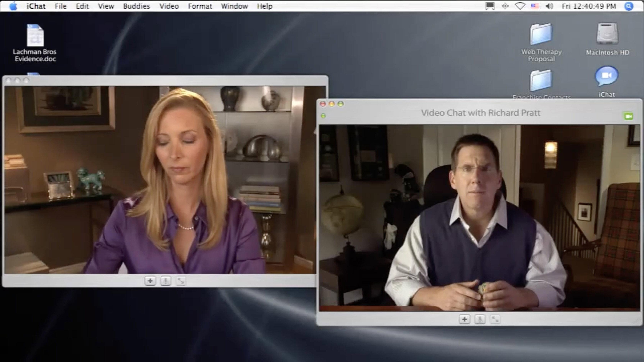This screenshot has height=362, width=644.
Task: Click the 'Video Chat with Richard Pratt' title
Action: pyautogui.click(x=481, y=113)
